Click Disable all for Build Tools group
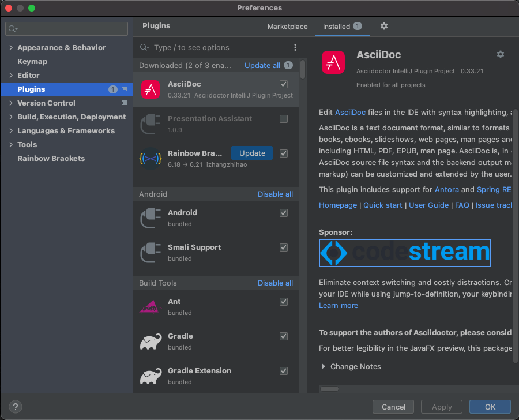 click(275, 283)
